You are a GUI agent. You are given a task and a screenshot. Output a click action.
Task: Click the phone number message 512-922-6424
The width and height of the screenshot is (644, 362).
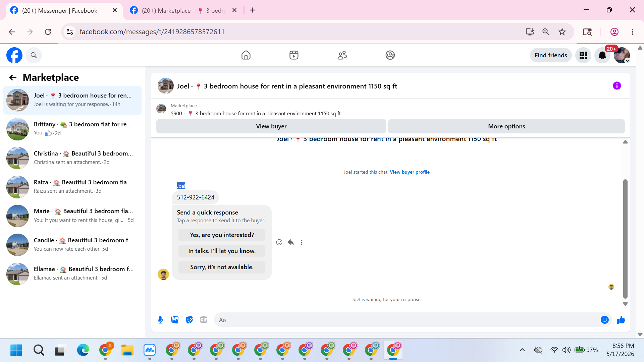[x=196, y=197]
